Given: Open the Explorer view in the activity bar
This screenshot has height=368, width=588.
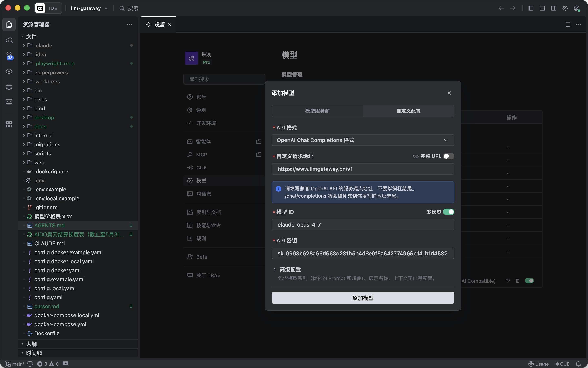Looking at the screenshot, I should click(x=9, y=24).
